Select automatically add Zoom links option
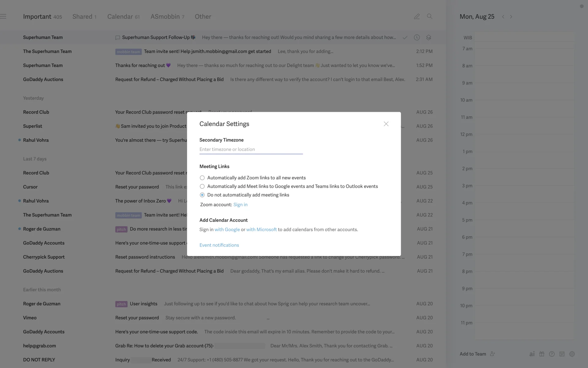The image size is (588, 368). 202,178
